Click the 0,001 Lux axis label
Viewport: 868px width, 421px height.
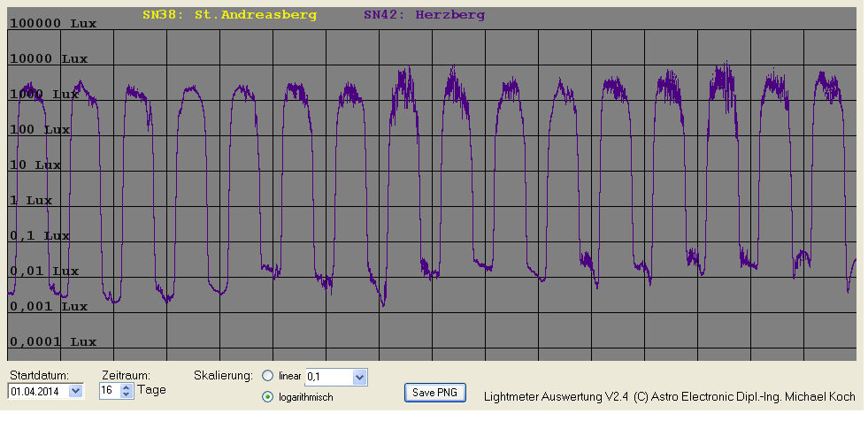(x=49, y=307)
